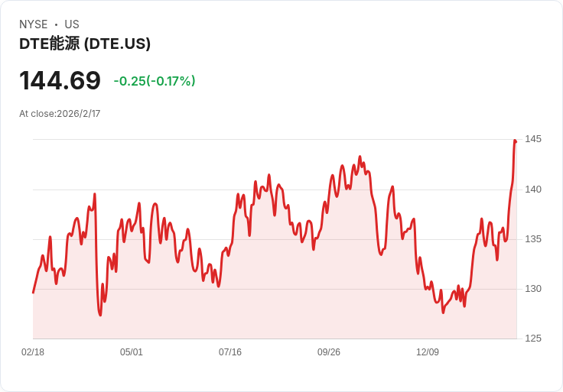
Task: Click the -0.25(-0.17%) change value
Action: (x=155, y=81)
